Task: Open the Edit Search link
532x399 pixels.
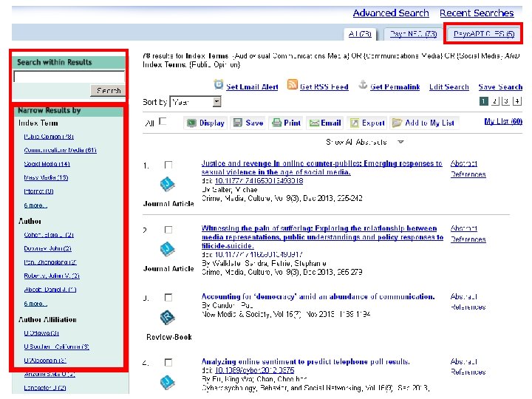Action: click(x=449, y=87)
